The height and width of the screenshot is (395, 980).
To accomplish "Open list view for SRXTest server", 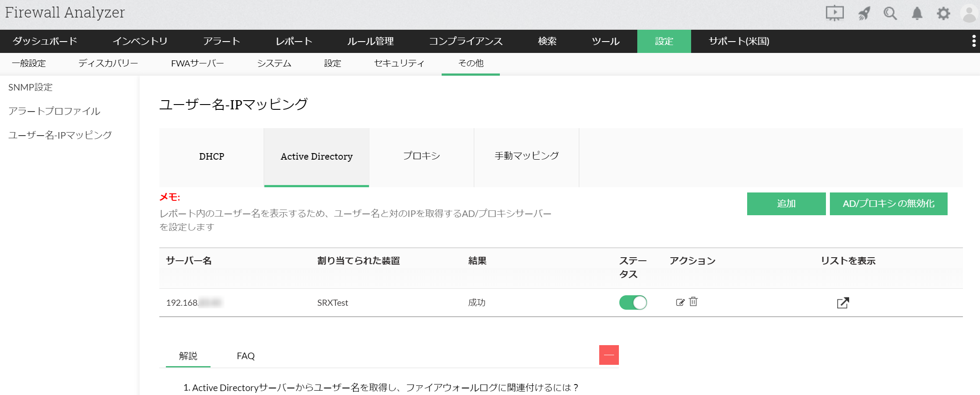I will point(843,303).
